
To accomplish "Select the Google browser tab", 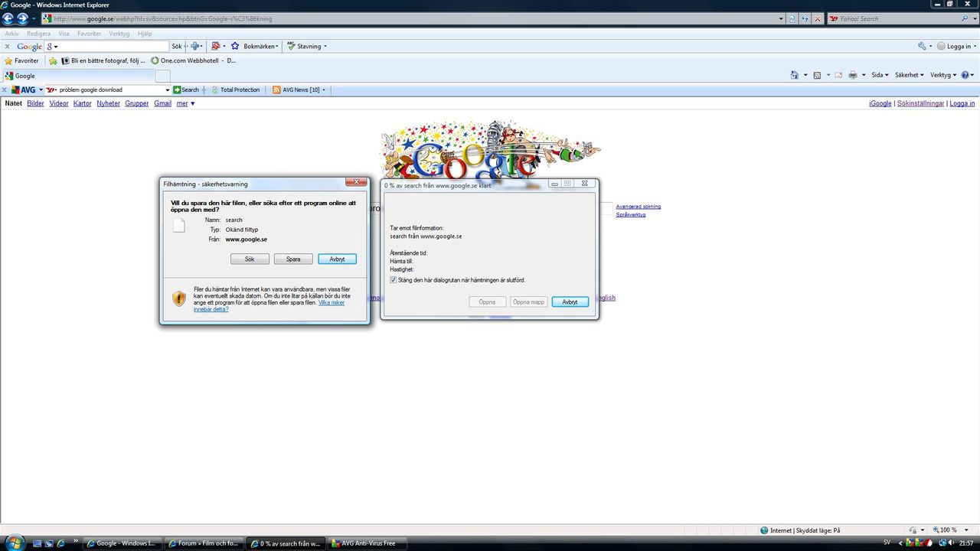I will pos(77,76).
